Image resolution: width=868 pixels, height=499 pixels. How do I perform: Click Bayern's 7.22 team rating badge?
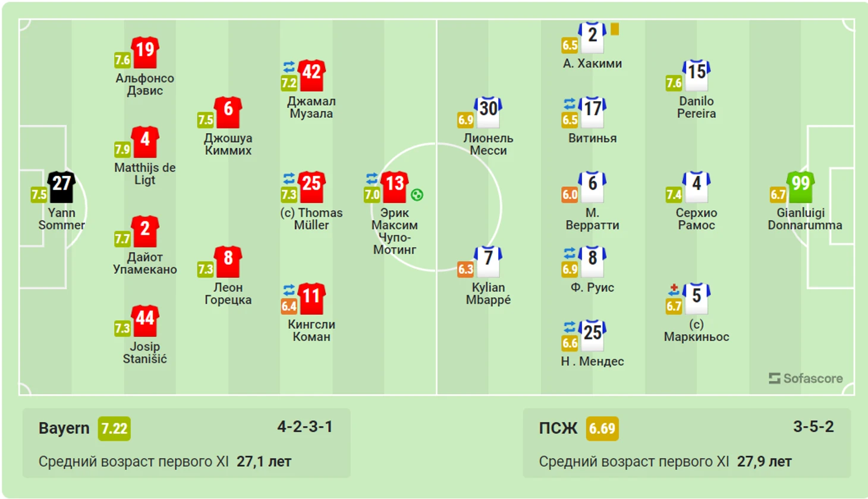(114, 428)
